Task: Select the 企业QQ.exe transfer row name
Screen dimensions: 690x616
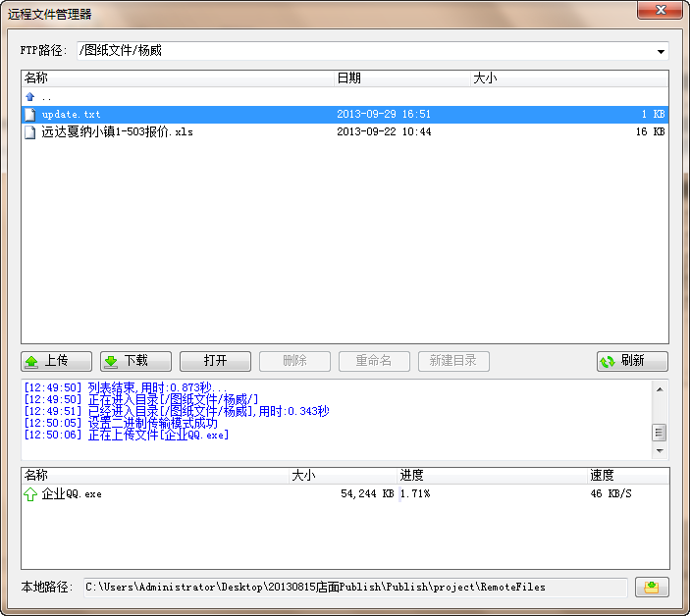Action: tap(72, 494)
